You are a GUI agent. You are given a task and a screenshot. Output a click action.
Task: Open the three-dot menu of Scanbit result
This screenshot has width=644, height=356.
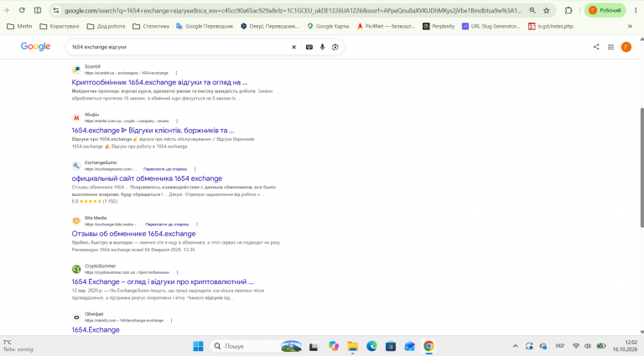[x=176, y=73]
